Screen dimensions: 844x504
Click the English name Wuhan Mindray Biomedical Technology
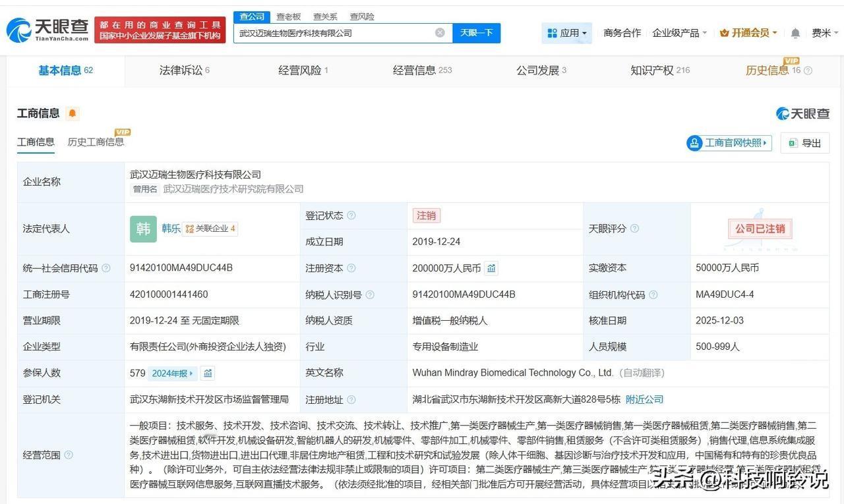[x=513, y=374]
